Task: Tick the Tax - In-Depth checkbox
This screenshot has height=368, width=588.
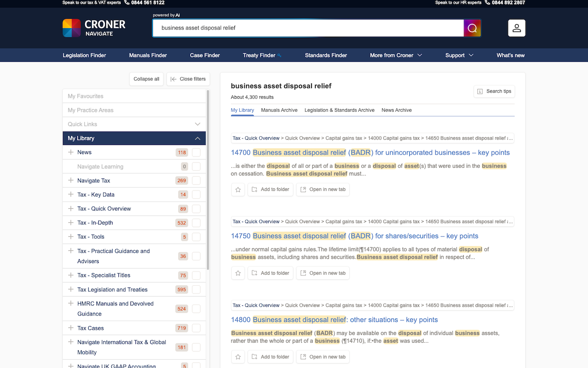Action: (196, 223)
